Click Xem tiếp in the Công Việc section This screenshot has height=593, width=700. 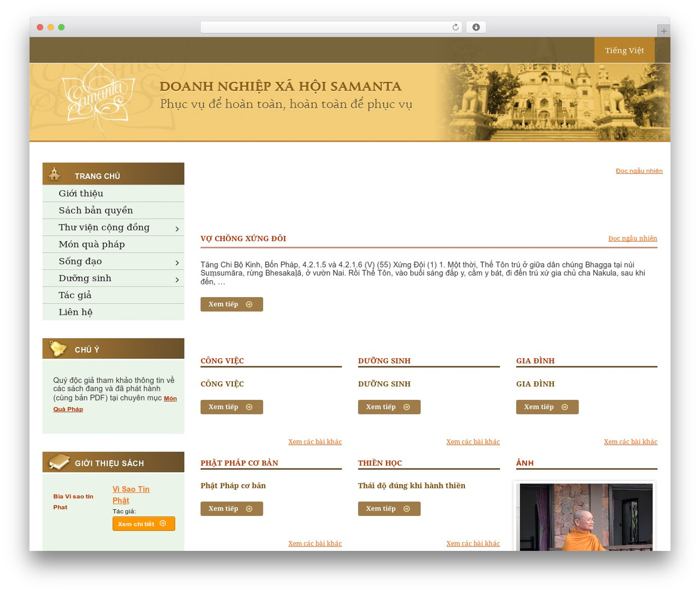pyautogui.click(x=231, y=407)
